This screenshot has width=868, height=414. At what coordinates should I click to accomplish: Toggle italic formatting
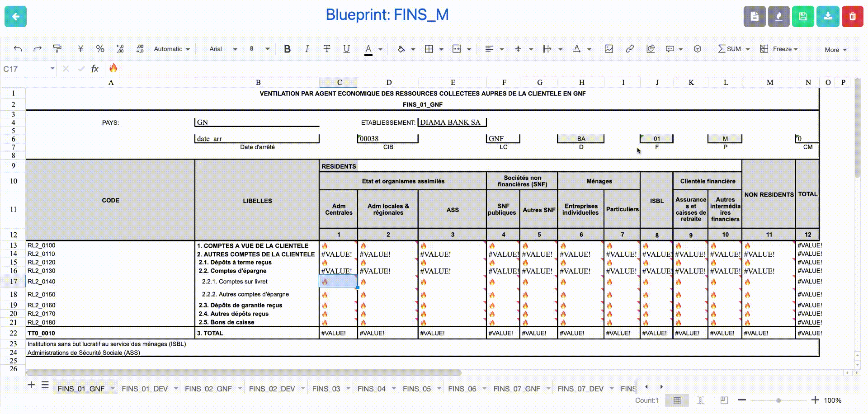[307, 49]
